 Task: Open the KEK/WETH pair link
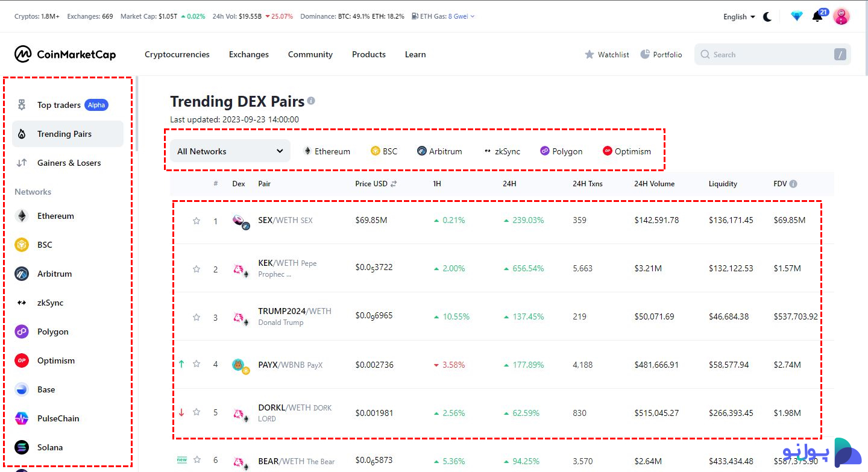(287, 268)
